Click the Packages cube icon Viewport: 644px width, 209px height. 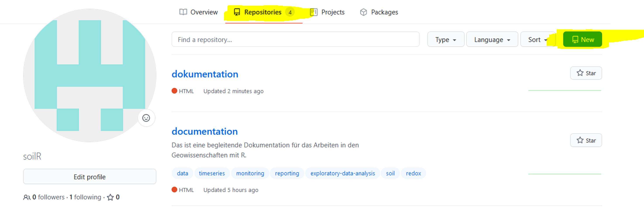coord(363,12)
